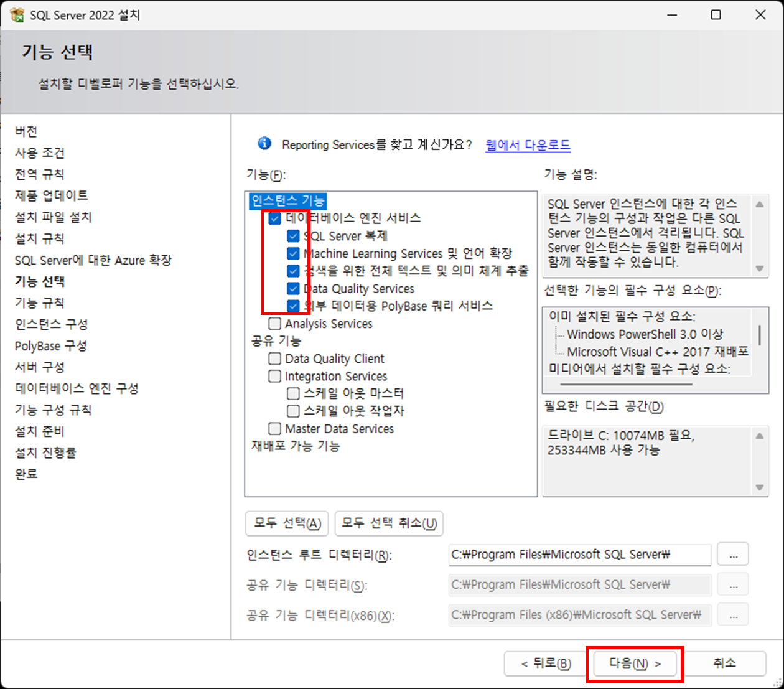Viewport: 784px width, 689px height.
Task: Select SQL Server에 대한 Azure 확장 step
Action: pos(93,260)
